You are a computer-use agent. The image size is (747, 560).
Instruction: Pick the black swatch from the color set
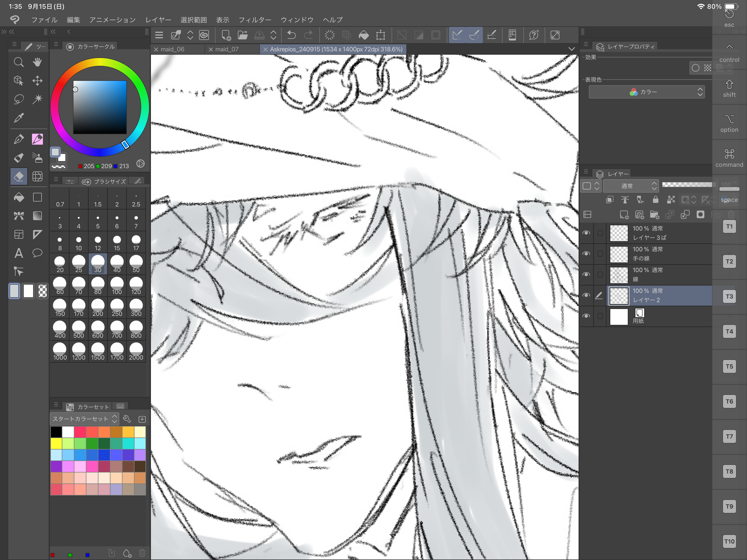56,432
